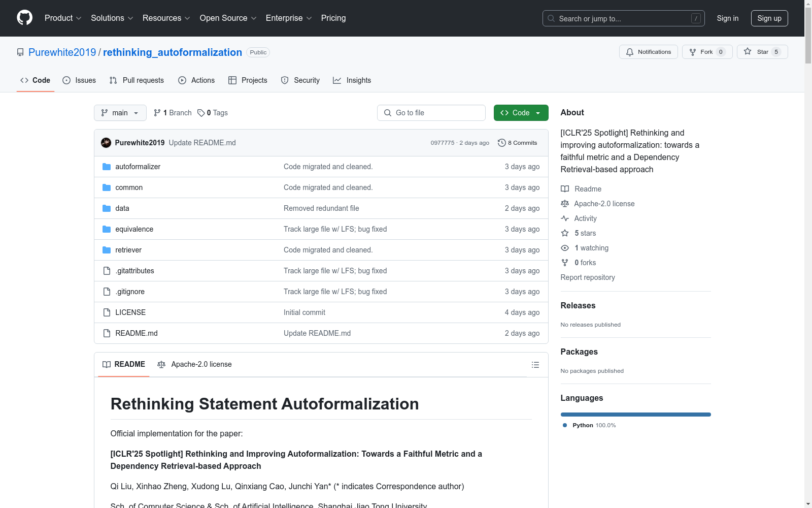The image size is (812, 508).
Task: Click the LICENSE file icon
Action: click(107, 312)
